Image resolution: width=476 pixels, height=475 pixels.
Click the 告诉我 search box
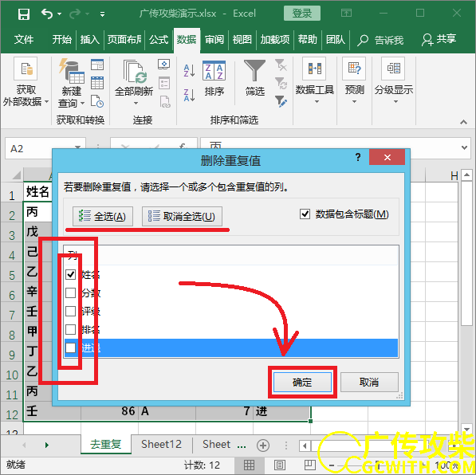pyautogui.click(x=380, y=40)
